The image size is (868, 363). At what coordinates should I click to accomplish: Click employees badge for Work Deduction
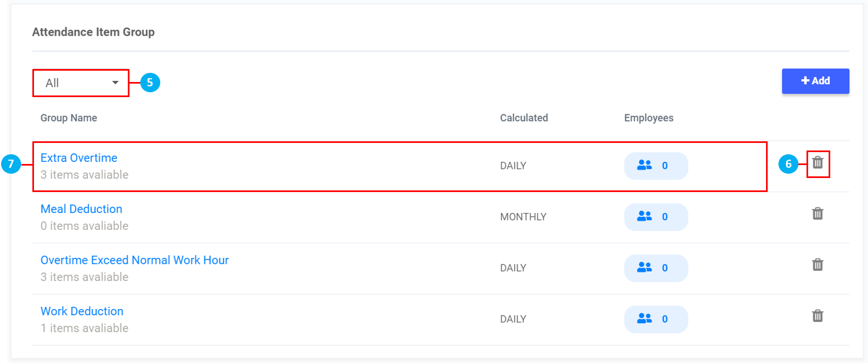[x=655, y=319]
